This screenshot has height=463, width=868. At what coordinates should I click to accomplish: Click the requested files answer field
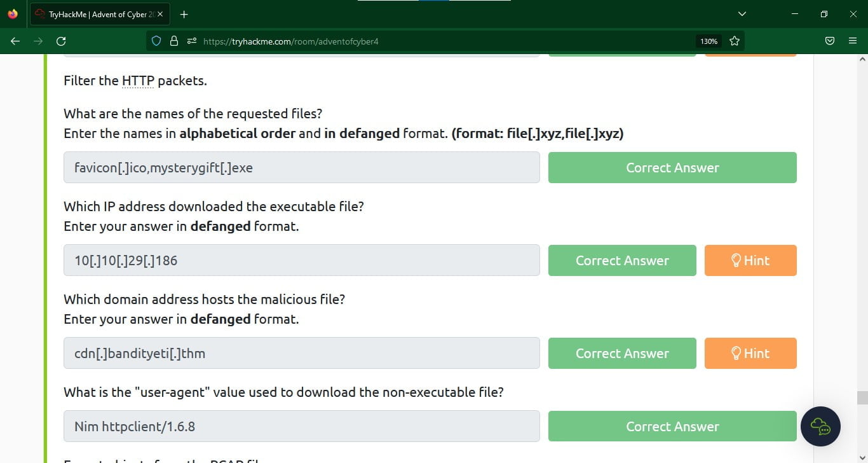tap(302, 167)
